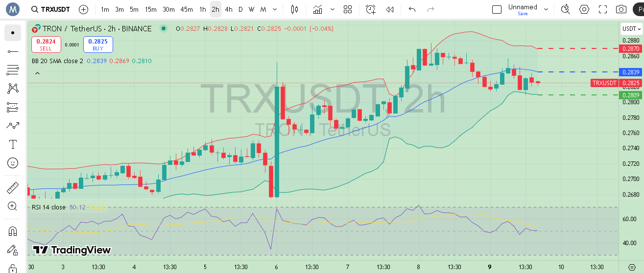
Task: Collapse the indicator legend chevron
Action: [37, 73]
